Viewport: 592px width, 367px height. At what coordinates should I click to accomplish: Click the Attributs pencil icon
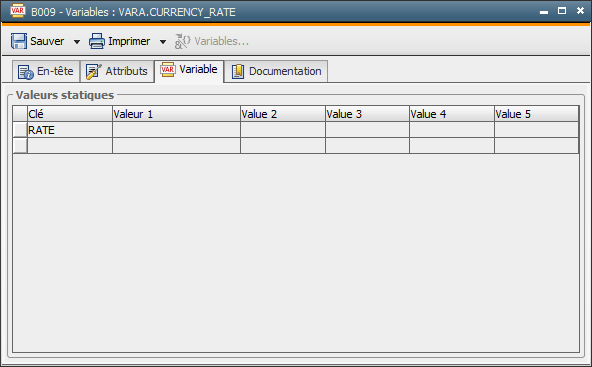(93, 71)
